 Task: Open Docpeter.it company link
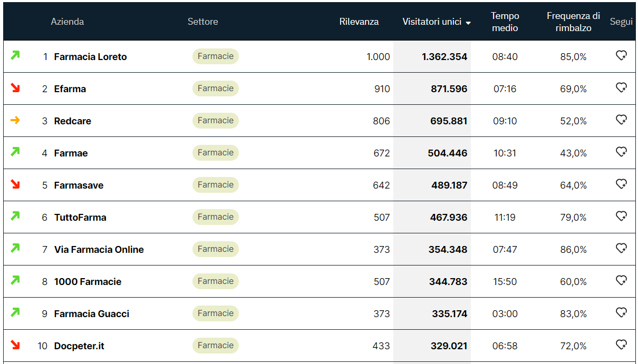pos(79,346)
